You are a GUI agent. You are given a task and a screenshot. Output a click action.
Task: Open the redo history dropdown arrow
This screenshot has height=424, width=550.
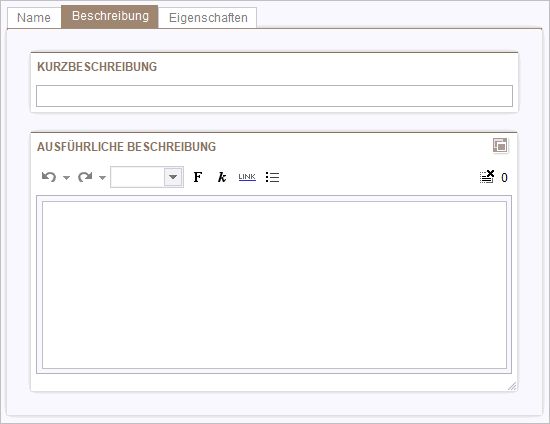102,178
